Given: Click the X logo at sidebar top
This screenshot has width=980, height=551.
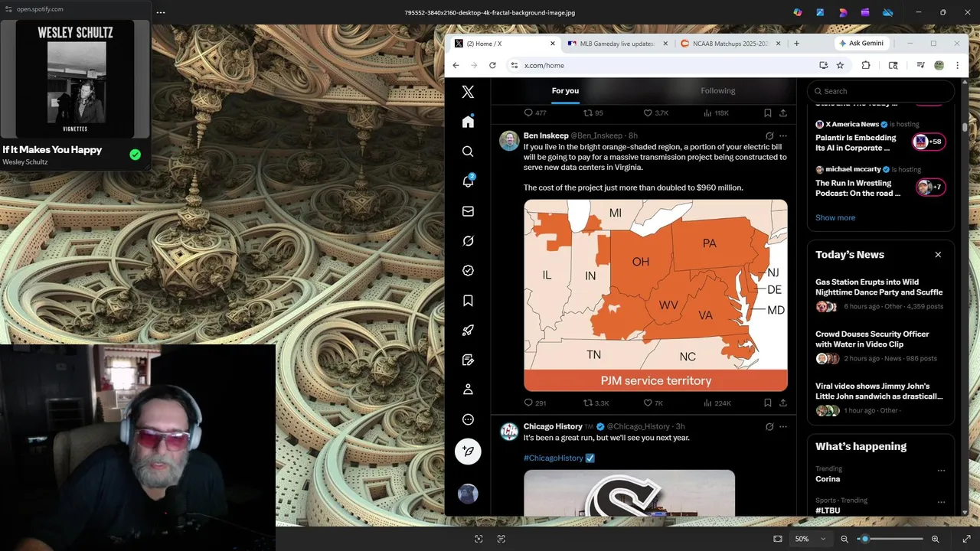Looking at the screenshot, I should [468, 92].
